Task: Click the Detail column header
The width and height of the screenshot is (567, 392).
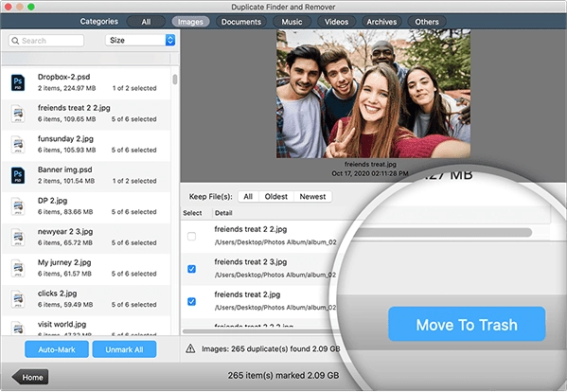Action: point(223,213)
